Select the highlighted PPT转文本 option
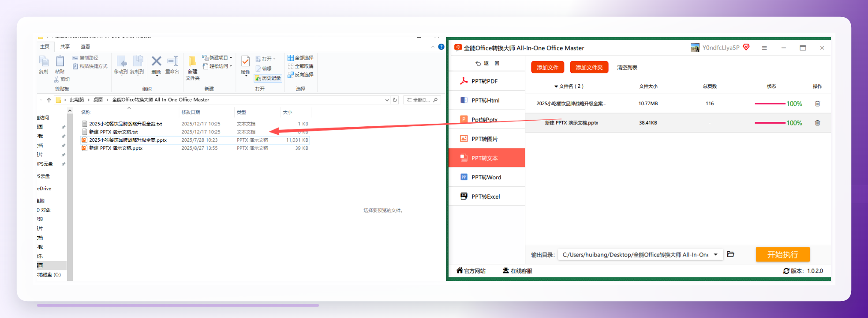This screenshot has width=868, height=318. point(486,158)
